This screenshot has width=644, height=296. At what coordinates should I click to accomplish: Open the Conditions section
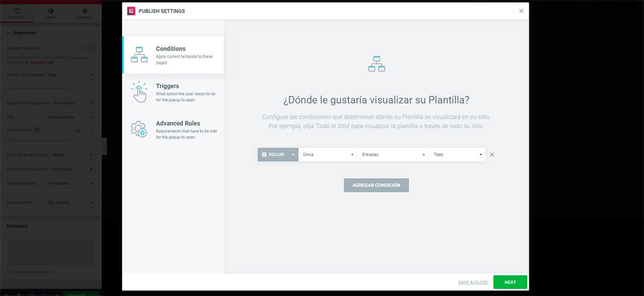173,55
